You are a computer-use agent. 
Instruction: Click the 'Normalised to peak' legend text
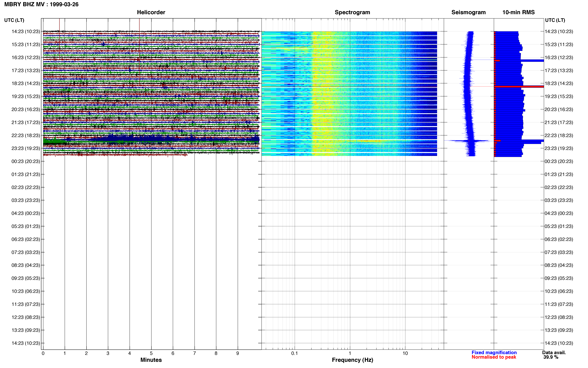click(494, 357)
